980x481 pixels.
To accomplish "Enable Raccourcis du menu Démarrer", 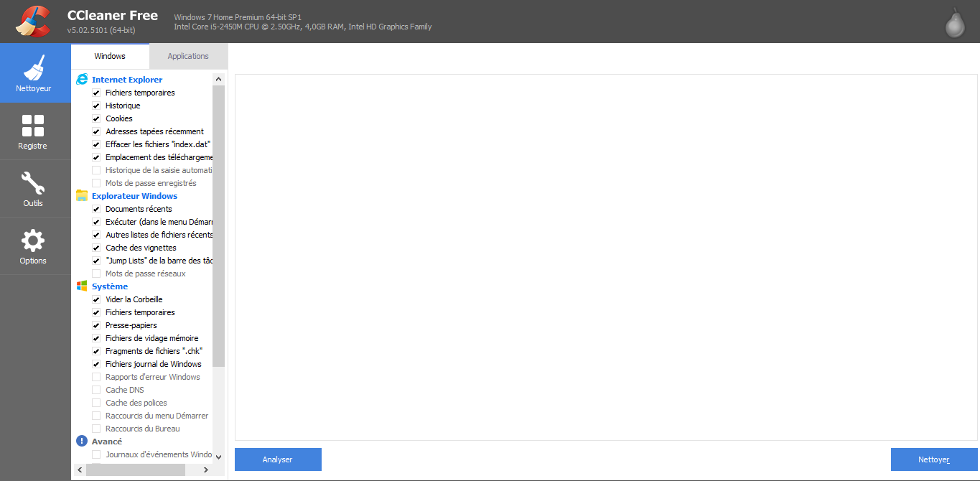I will click(x=96, y=416).
